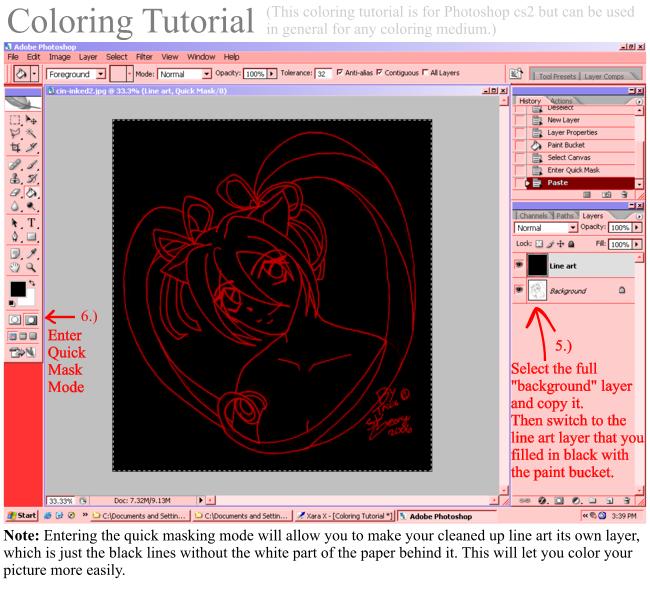Hide the Background layer

click(519, 290)
